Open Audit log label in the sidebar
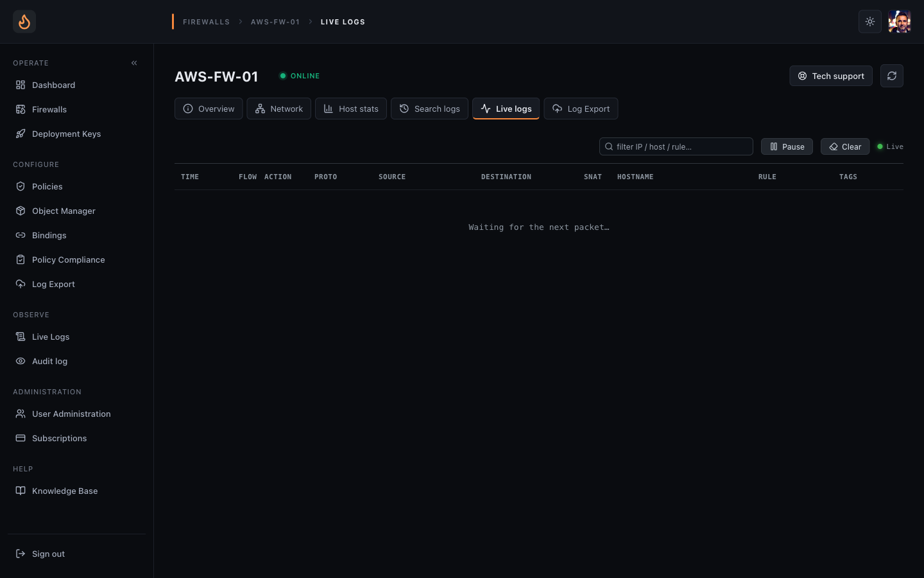Viewport: 924px width, 578px height. [49, 361]
